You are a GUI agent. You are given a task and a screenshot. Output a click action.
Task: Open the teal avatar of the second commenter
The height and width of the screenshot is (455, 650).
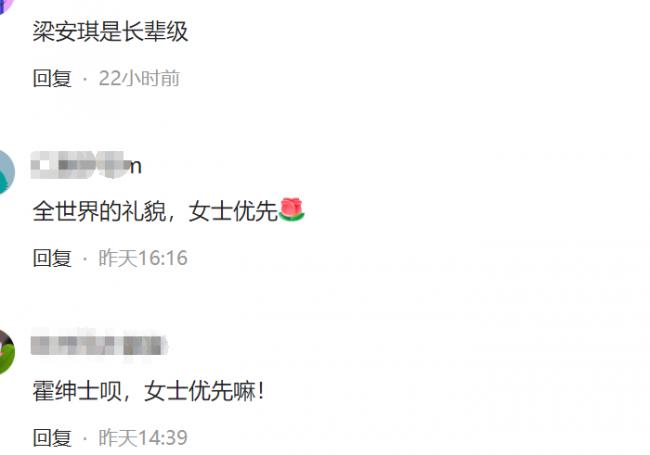coord(7,172)
